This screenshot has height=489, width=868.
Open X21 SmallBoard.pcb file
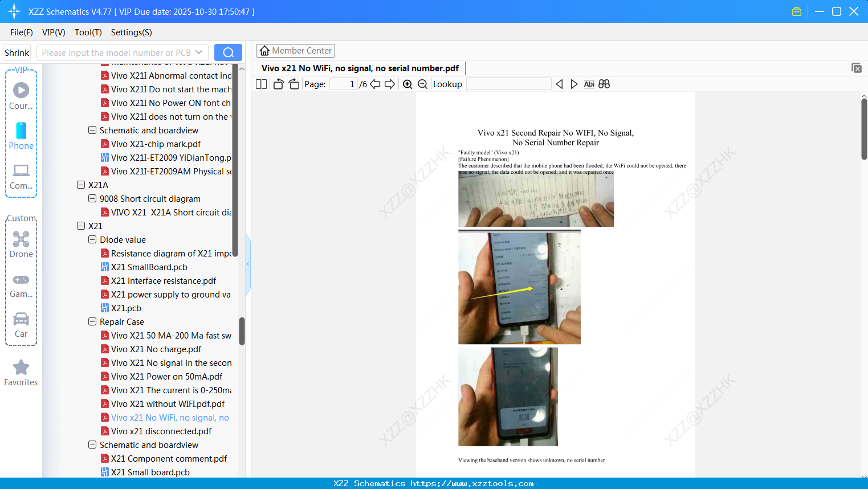pos(148,267)
